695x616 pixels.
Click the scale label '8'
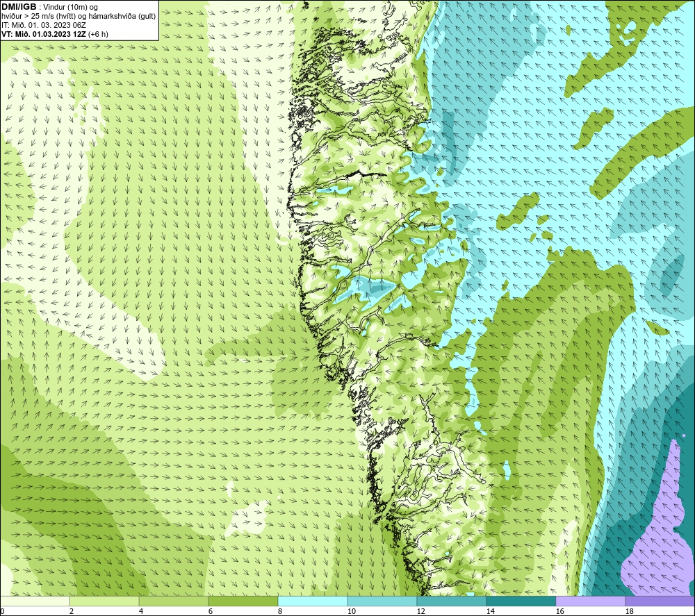coord(279,611)
